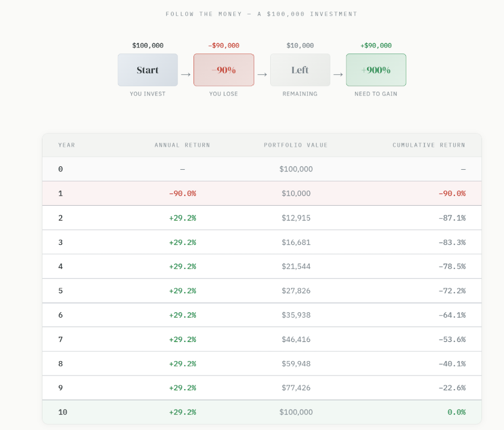This screenshot has width=504, height=430.
Task: Select the year 10 row number
Action: click(x=63, y=412)
